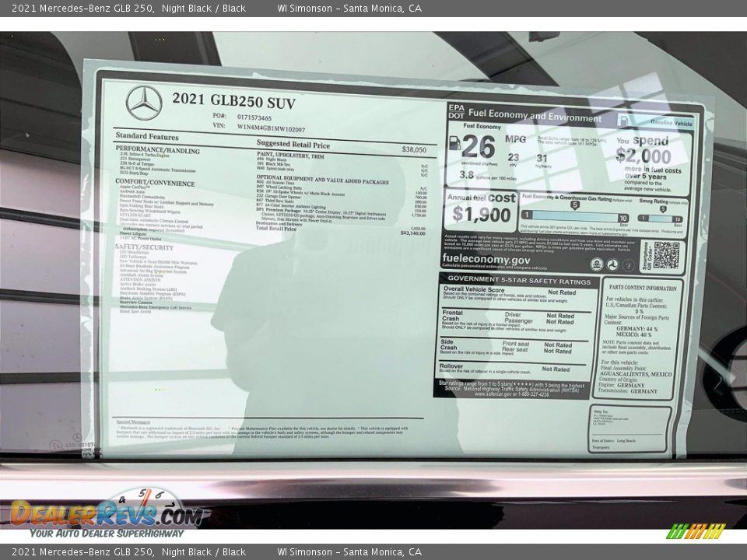Click the 23 city MPG value
The width and height of the screenshot is (747, 560).
point(513,157)
